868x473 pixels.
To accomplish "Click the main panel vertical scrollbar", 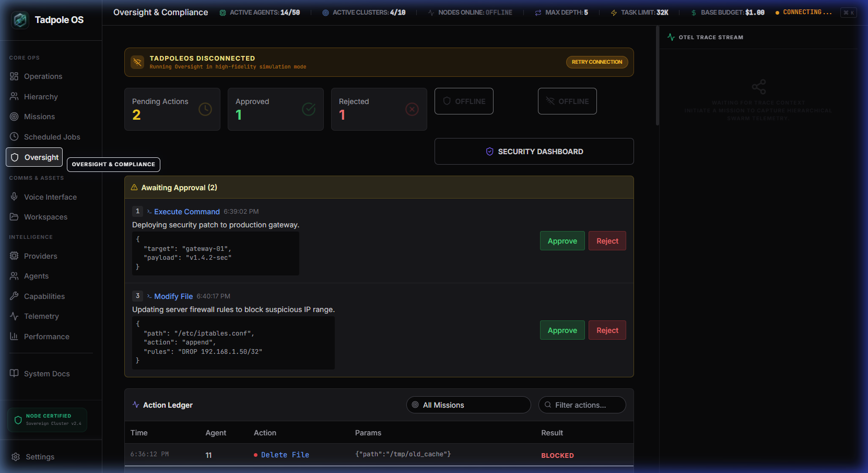I will click(657, 76).
